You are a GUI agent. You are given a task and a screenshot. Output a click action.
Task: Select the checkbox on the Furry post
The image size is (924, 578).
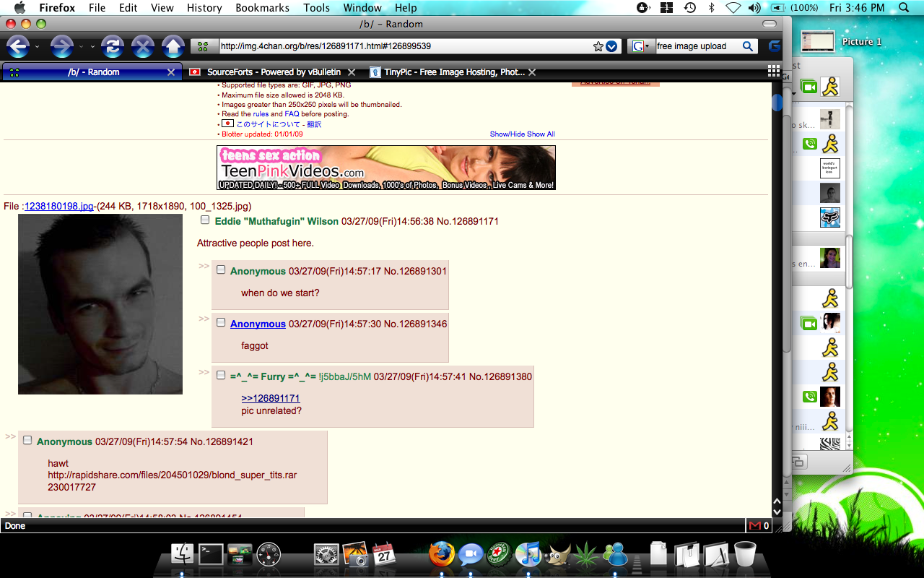pyautogui.click(x=221, y=376)
